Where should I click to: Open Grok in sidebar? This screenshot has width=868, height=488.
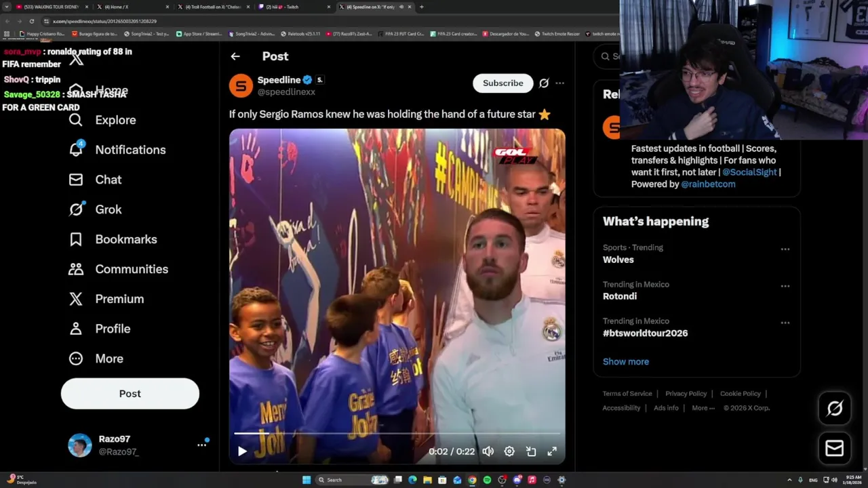coord(95,209)
